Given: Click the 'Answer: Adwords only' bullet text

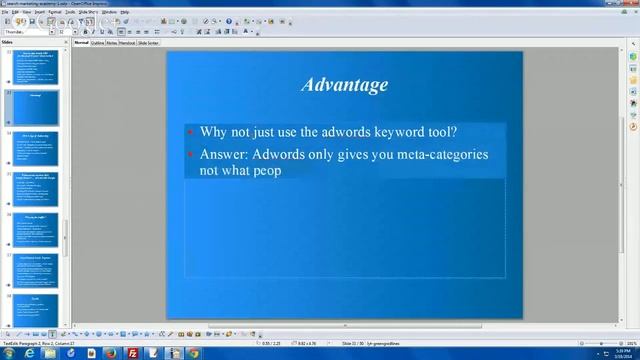Looking at the screenshot, I should (x=344, y=162).
